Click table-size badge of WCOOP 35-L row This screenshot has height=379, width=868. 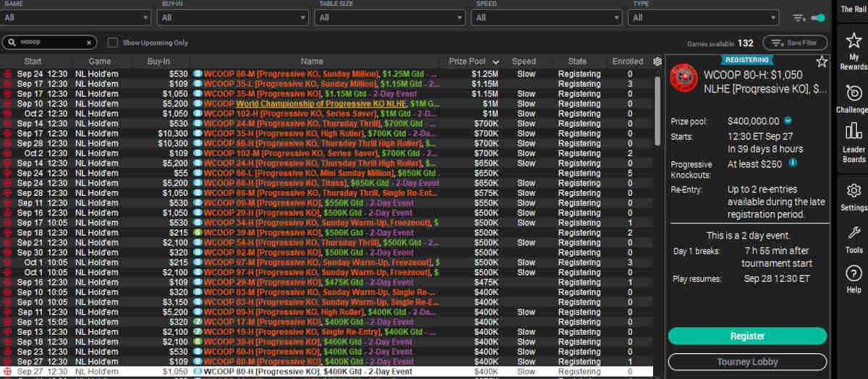point(197,84)
